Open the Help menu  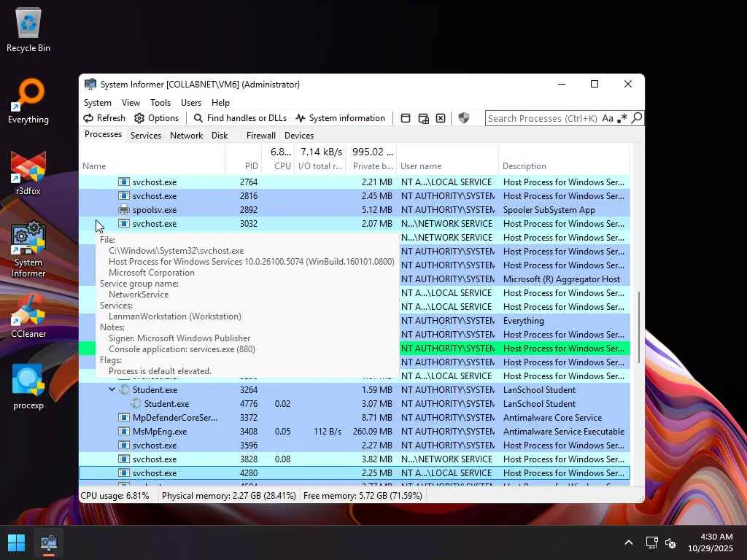pos(220,102)
